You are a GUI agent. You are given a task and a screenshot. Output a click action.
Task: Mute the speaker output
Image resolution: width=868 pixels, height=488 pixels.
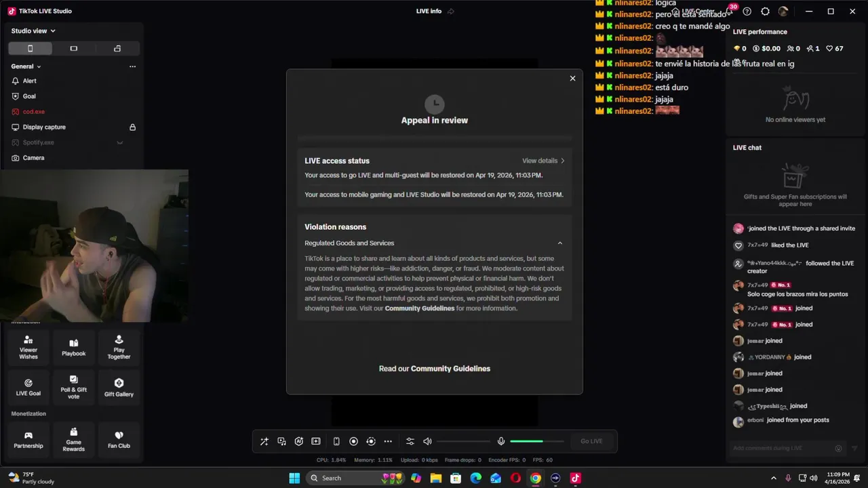(427, 441)
